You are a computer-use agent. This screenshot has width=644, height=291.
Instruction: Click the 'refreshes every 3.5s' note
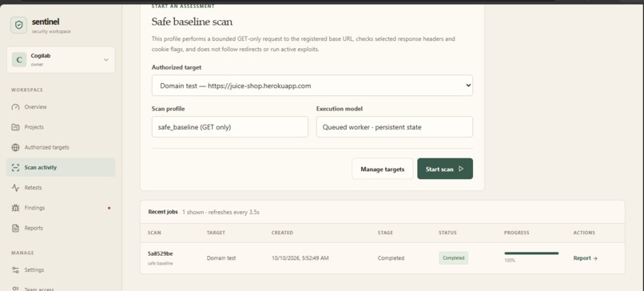(x=234, y=213)
